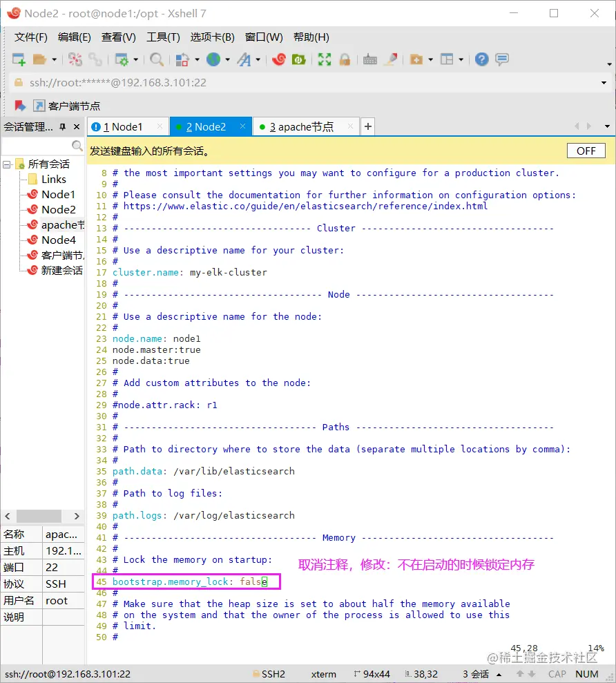Click the new folder transfer icon
The height and width of the screenshot is (683, 616).
416,59
